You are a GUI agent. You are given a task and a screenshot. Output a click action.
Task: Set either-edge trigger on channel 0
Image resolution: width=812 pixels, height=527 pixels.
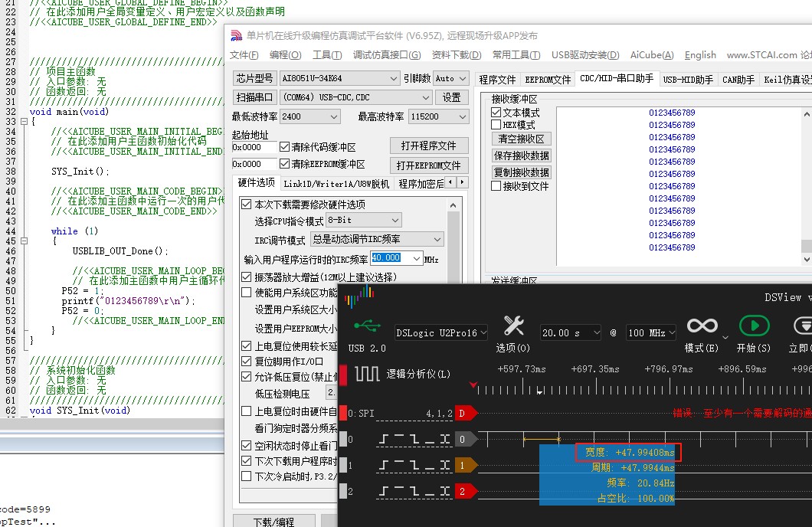(x=445, y=440)
